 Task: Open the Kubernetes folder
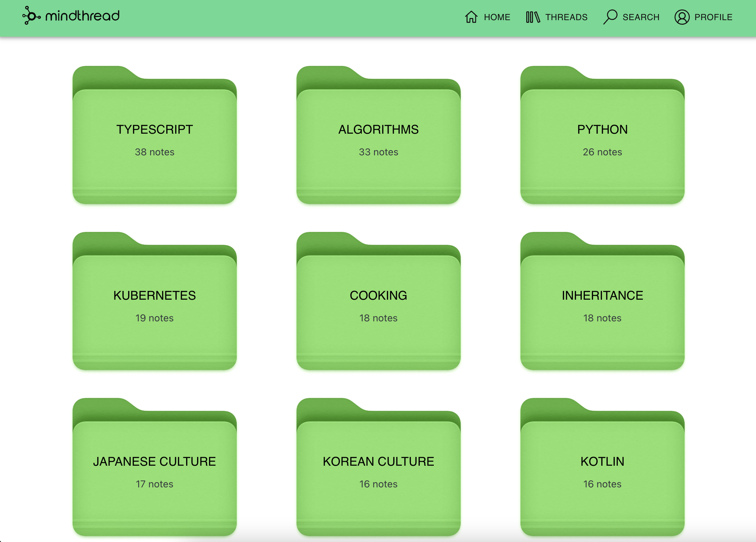click(x=154, y=306)
